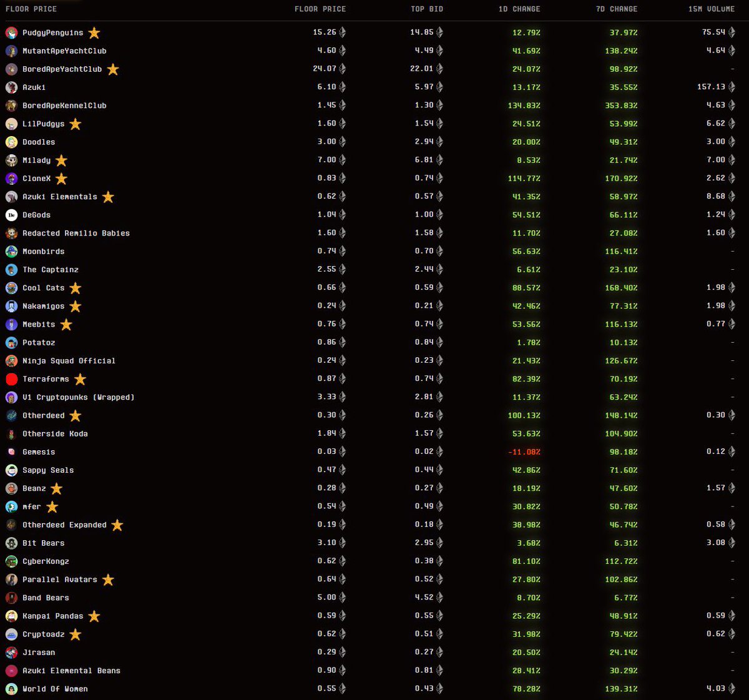Click Band Bears 5.00 floor price
The height and width of the screenshot is (700, 749).
pyautogui.click(x=326, y=598)
